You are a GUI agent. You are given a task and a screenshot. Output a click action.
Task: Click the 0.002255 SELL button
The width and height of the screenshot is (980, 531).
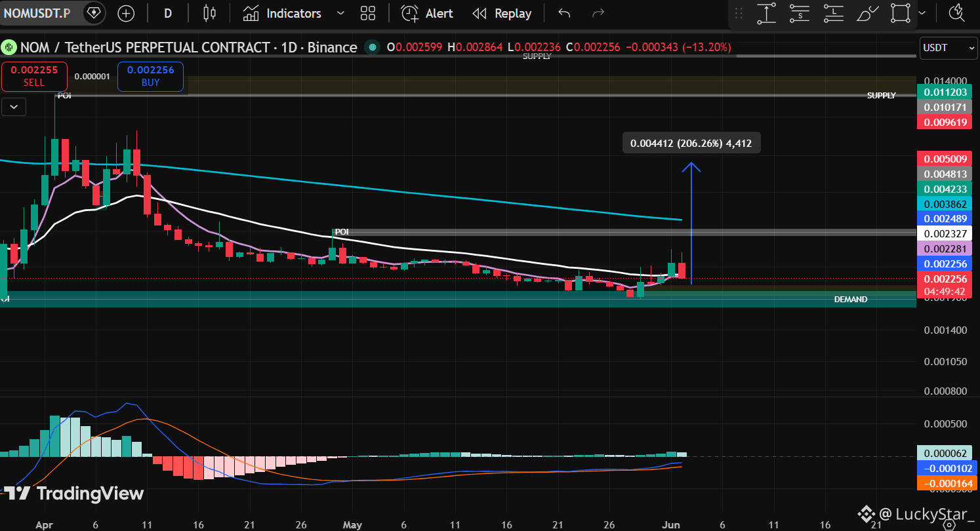tap(34, 77)
